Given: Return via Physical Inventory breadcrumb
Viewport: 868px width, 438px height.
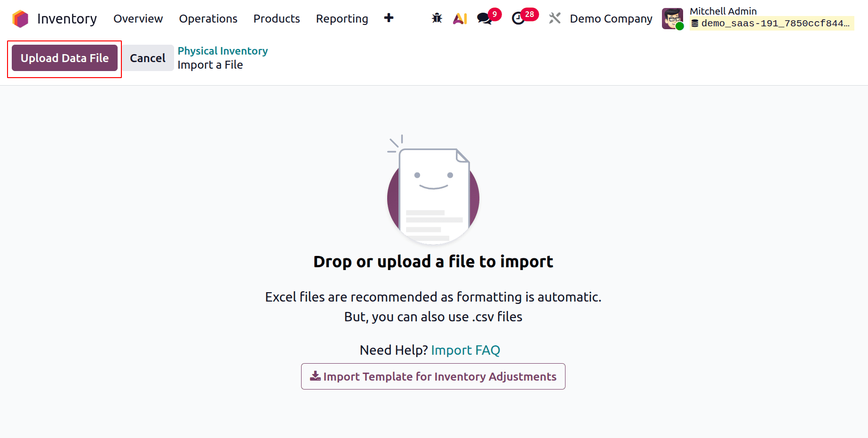Looking at the screenshot, I should pyautogui.click(x=223, y=51).
